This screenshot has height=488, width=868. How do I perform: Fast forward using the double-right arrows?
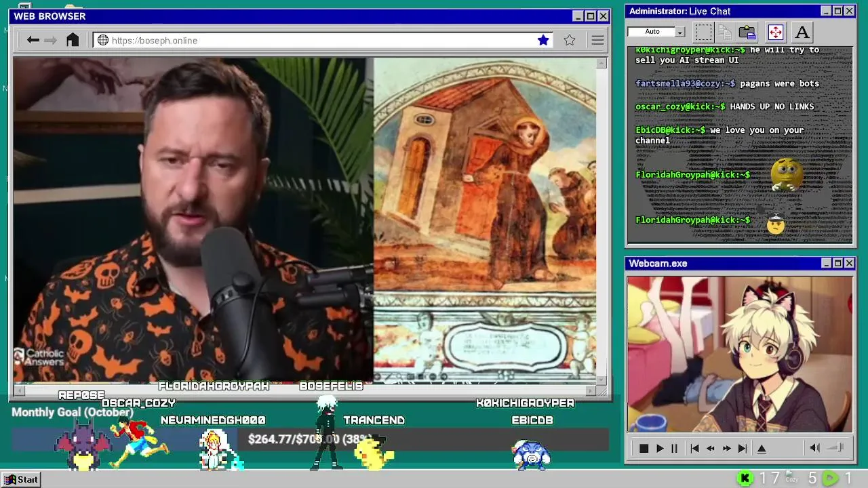click(x=726, y=448)
